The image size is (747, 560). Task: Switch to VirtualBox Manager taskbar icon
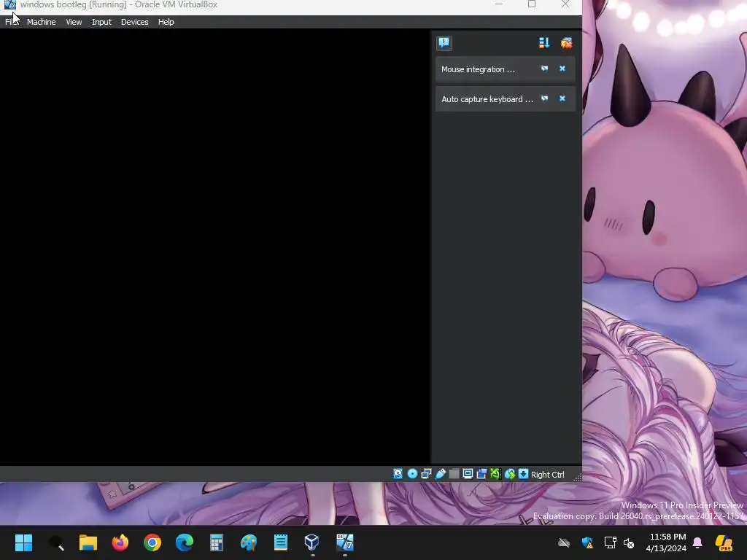click(x=312, y=542)
